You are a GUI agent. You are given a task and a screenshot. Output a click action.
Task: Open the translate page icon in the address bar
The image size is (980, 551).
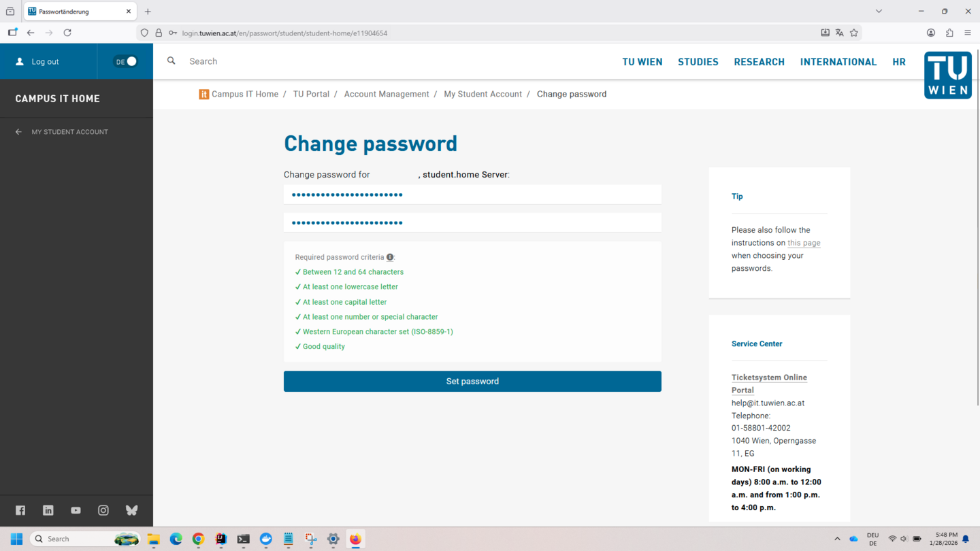840,32
